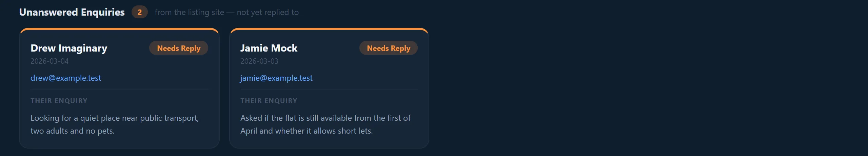Open the drew@example.test email link
The image size is (868, 156).
click(x=66, y=78)
